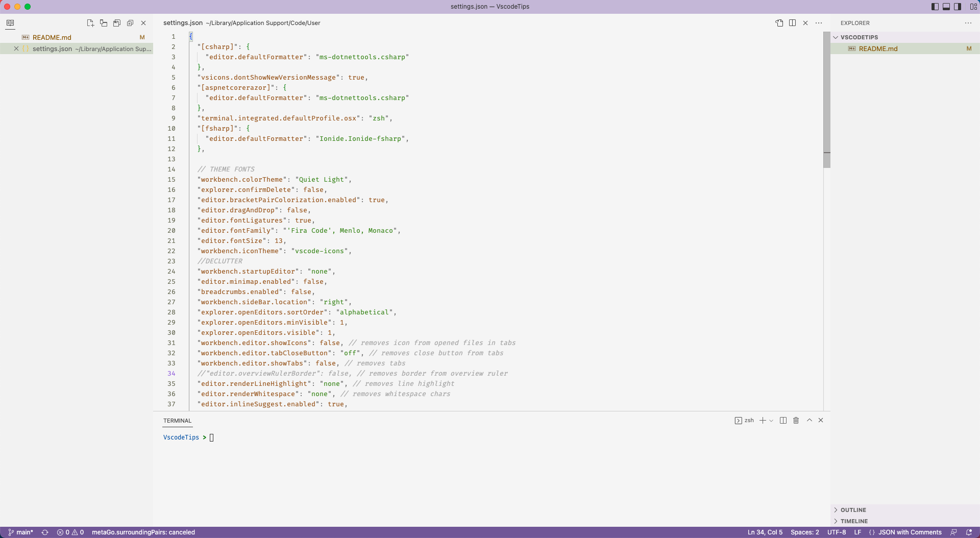This screenshot has width=980, height=538.
Task: Toggle vertical/horizontal editor layout icon
Action: [104, 23]
